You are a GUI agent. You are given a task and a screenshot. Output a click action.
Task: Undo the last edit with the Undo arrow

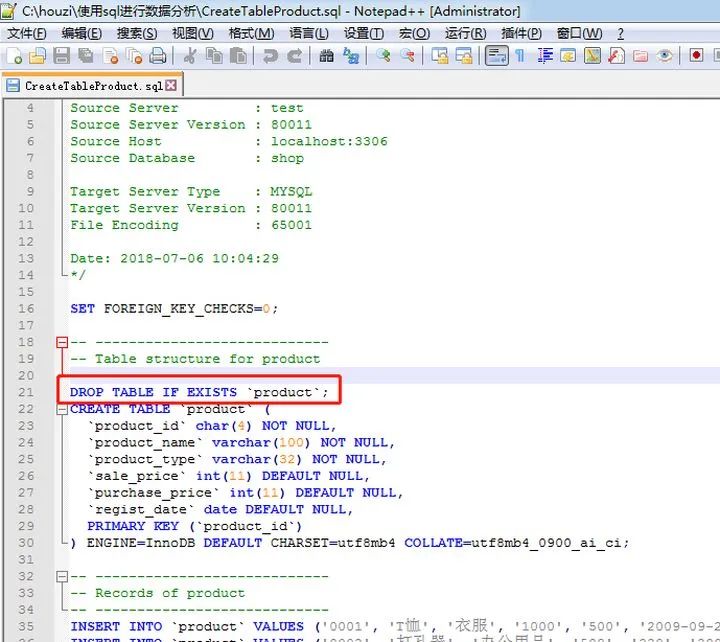click(270, 56)
